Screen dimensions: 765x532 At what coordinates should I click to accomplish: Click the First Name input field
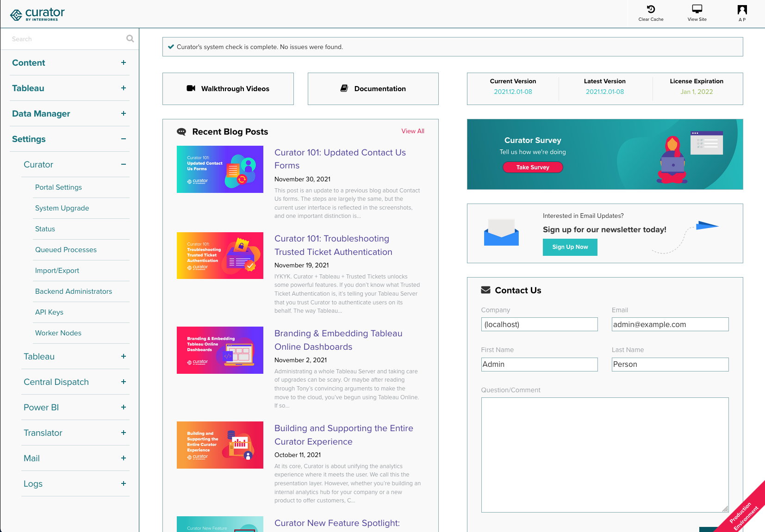[x=539, y=365]
